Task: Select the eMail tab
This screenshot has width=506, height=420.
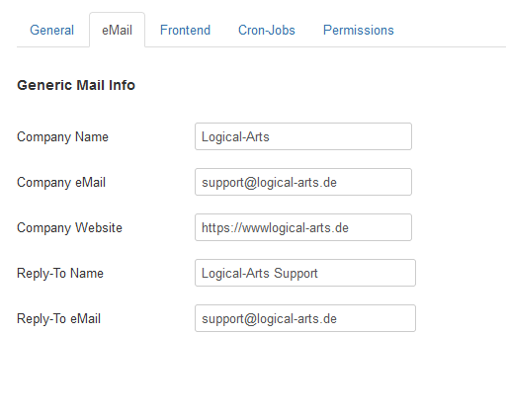Action: [x=117, y=30]
